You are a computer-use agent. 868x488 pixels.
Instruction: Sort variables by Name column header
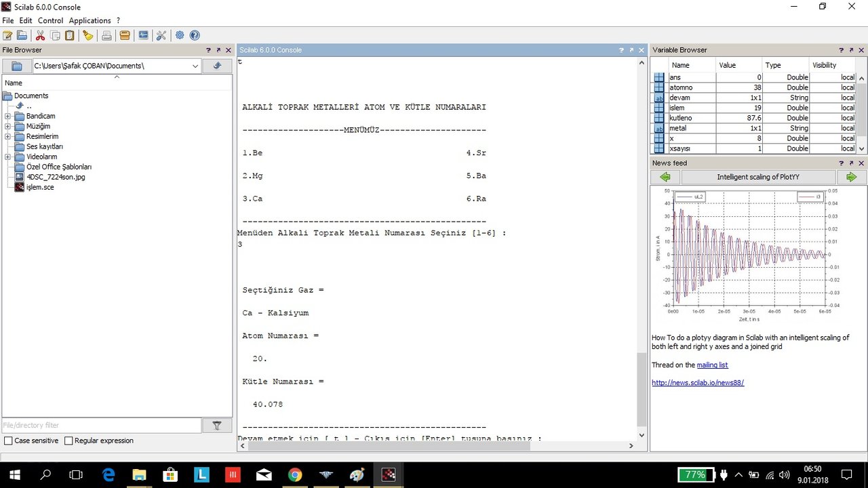tap(692, 65)
